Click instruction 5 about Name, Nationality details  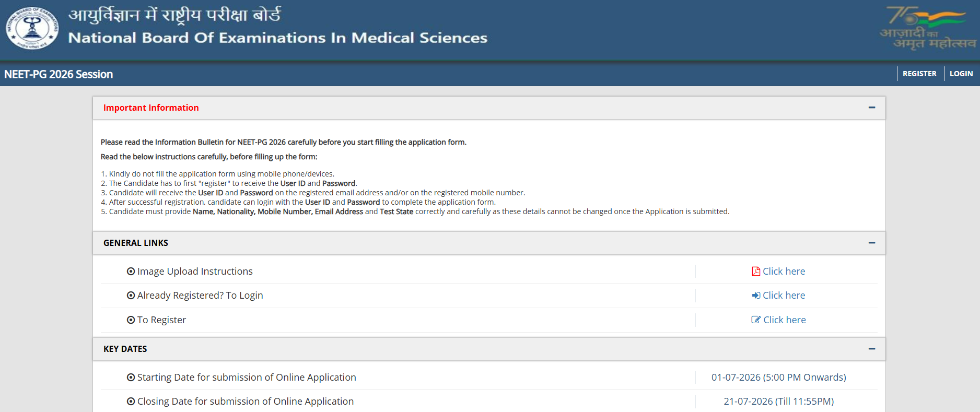click(415, 211)
